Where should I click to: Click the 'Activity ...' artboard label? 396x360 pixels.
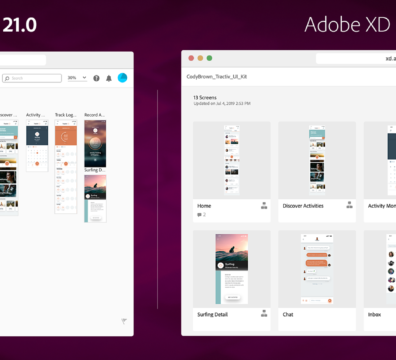35,115
